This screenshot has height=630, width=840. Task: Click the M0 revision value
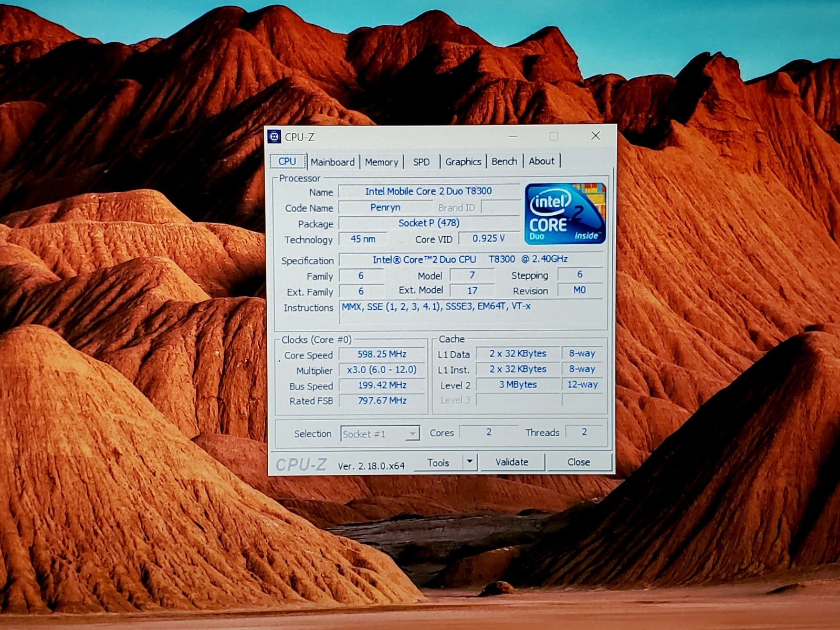coord(580,290)
